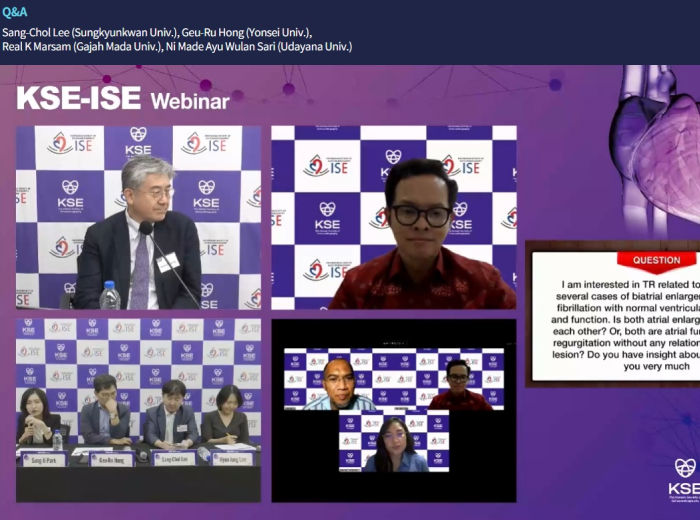This screenshot has height=520, width=700.
Task: Open the four-person panel video feed
Action: coord(138,410)
